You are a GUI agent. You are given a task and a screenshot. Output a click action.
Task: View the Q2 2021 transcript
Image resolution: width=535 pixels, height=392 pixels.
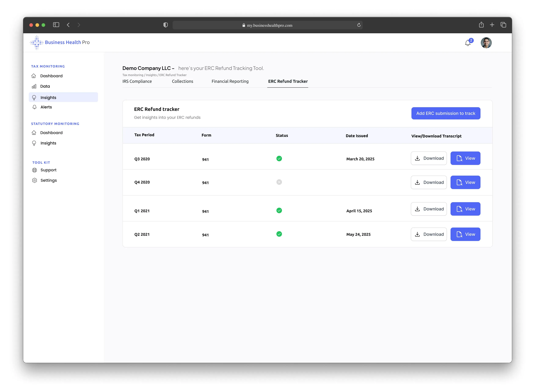(465, 234)
